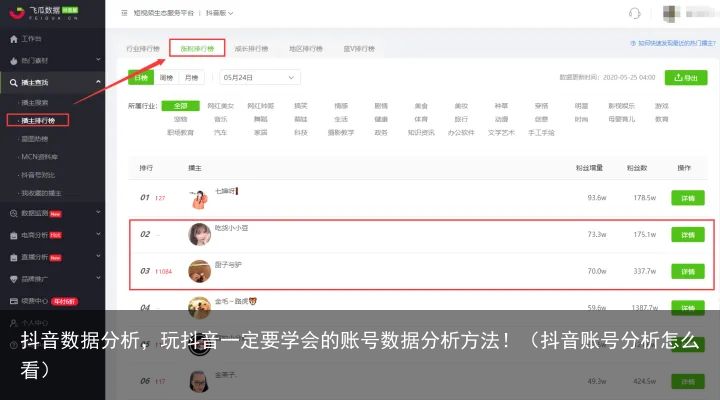Click 详情 button for rank 03 row
The image size is (720, 400).
click(688, 271)
